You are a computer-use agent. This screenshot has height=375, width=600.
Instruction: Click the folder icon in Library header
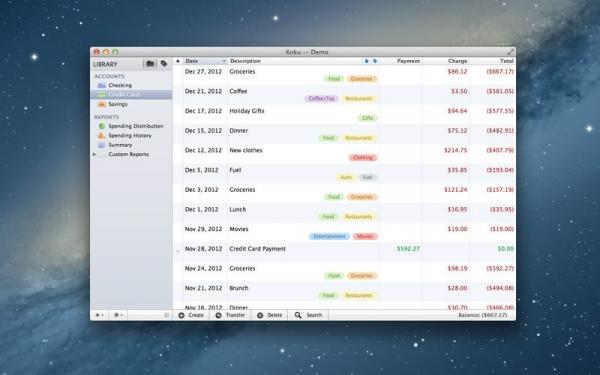pyautogui.click(x=150, y=64)
